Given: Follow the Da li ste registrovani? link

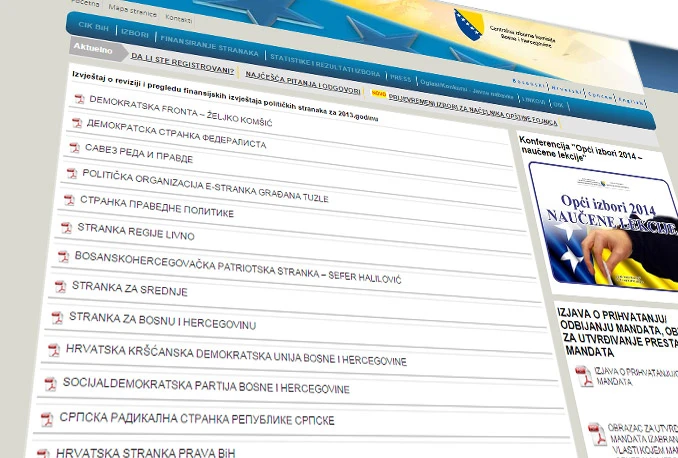Looking at the screenshot, I should coord(182,63).
